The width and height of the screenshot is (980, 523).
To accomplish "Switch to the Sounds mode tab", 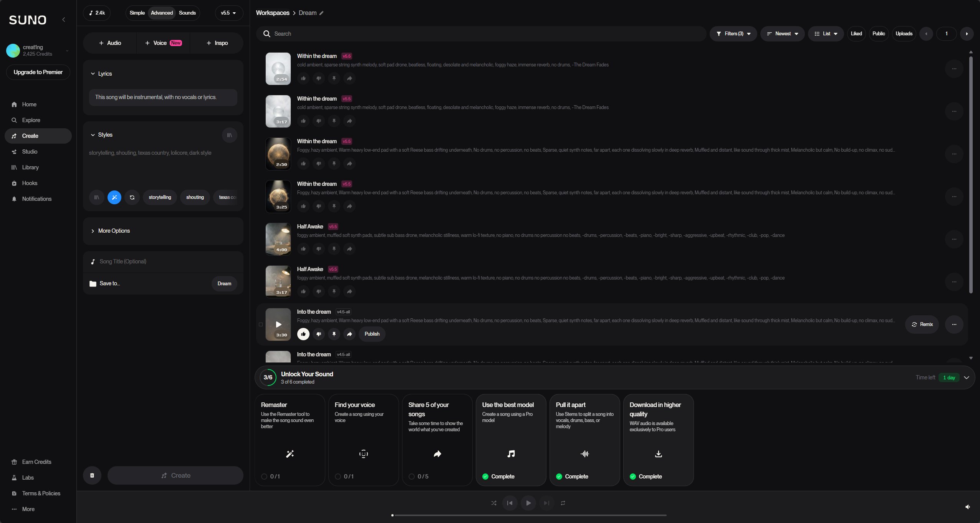I will click(x=187, y=13).
